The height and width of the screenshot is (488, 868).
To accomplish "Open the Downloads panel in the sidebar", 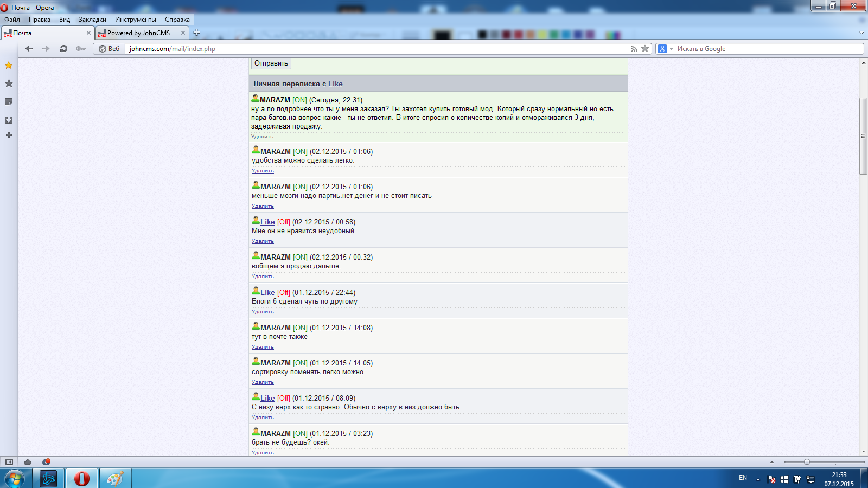I will (9, 120).
